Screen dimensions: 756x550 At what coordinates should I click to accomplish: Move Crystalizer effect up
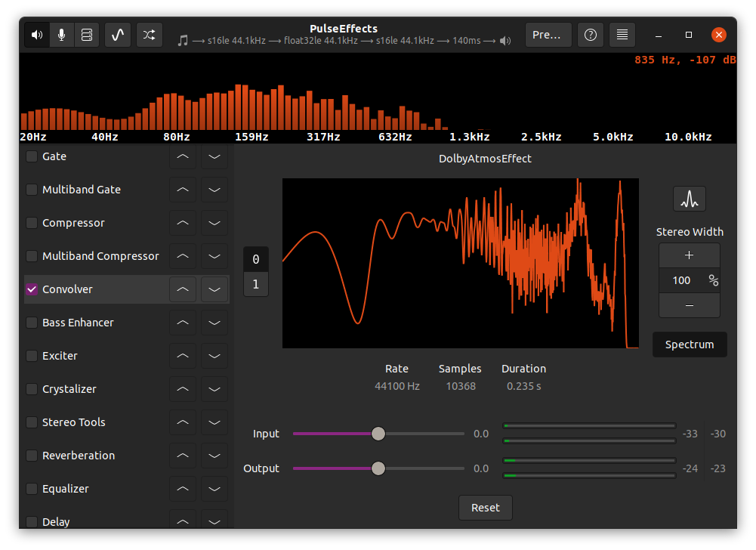point(183,389)
